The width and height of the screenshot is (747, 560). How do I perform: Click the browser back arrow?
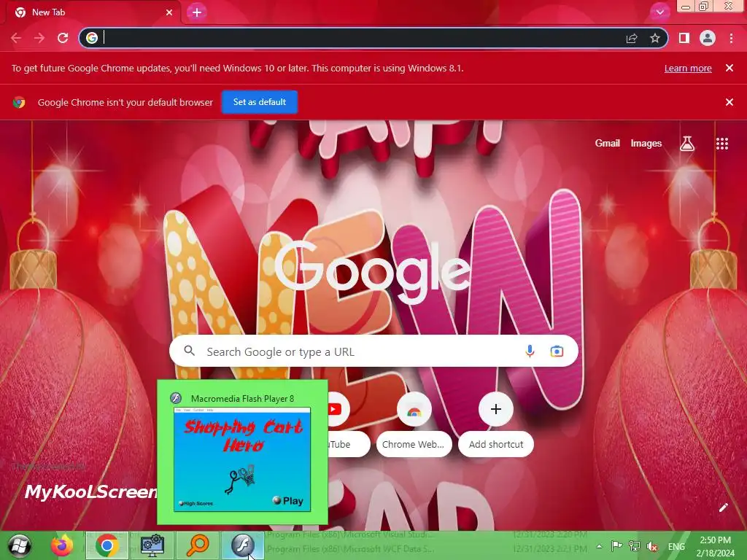(16, 38)
